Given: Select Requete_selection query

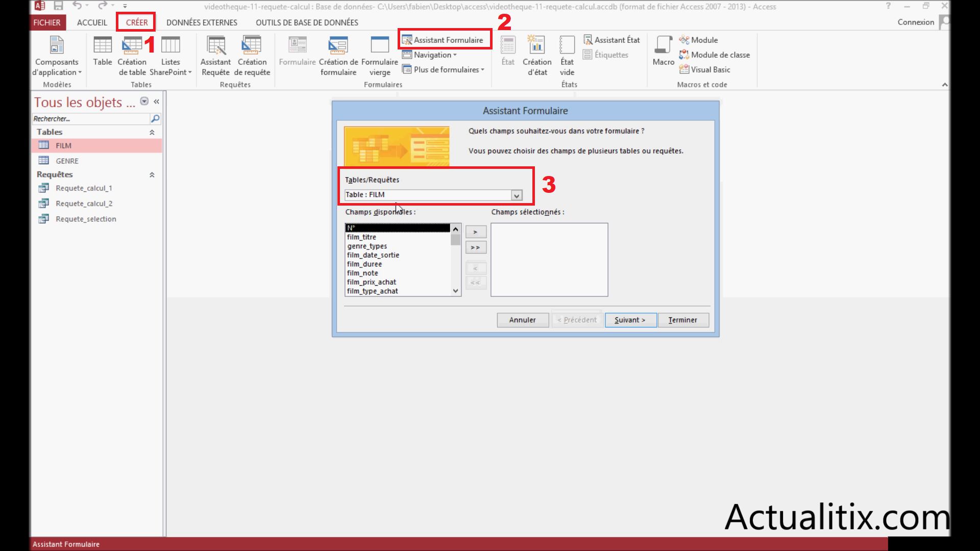Looking at the screenshot, I should click(x=97, y=219).
